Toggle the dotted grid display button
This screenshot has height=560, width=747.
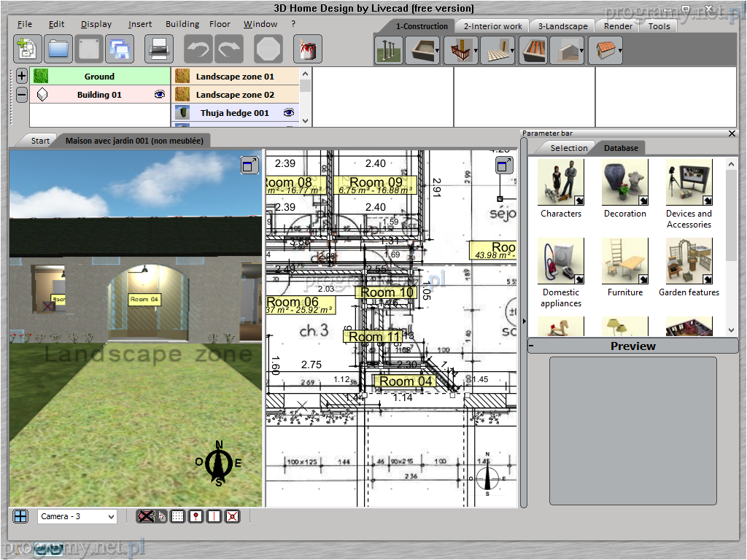click(177, 516)
